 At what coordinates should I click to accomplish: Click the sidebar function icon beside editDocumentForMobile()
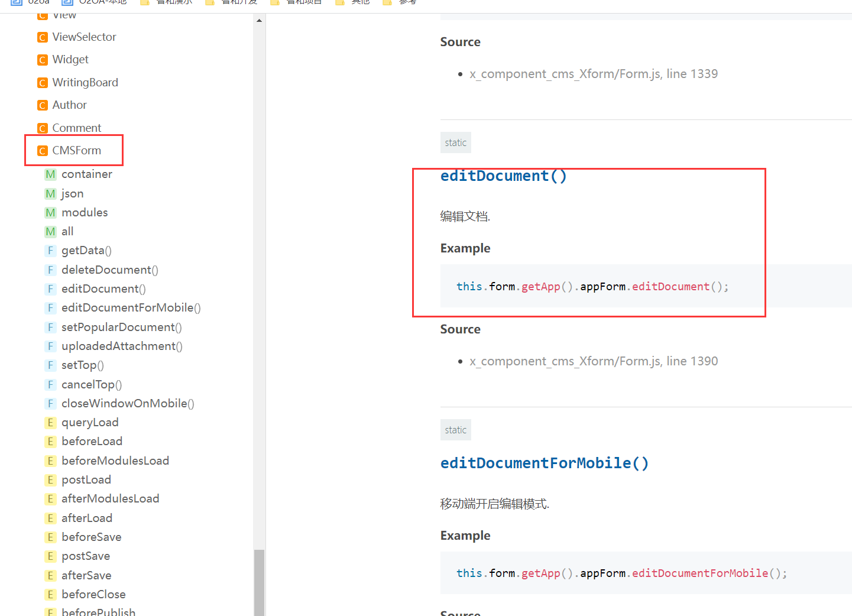coord(51,308)
